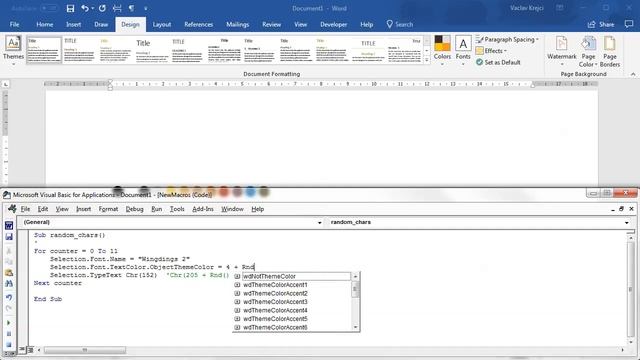Open the VBA editor Insert menu

coord(84,209)
